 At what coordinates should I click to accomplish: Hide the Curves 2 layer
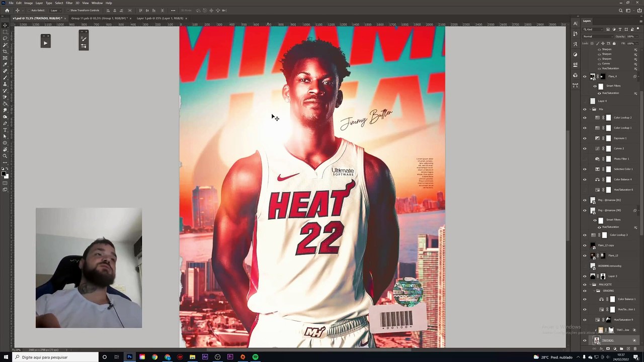click(585, 148)
